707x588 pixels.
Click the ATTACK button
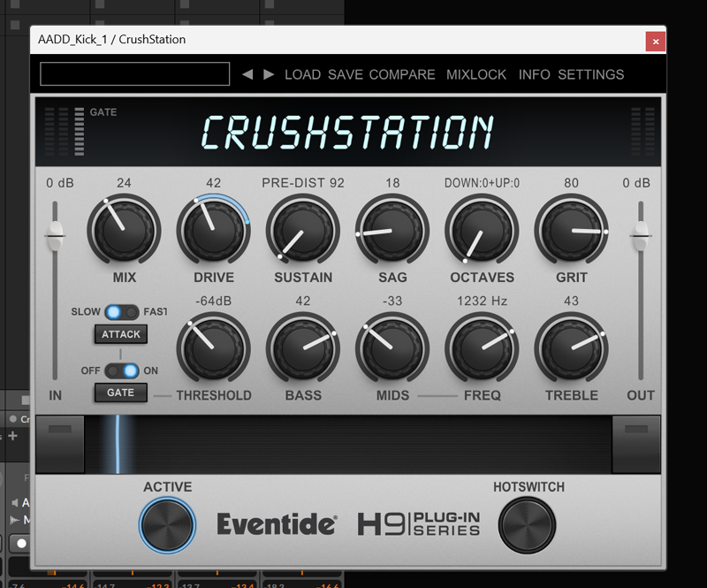coord(121,334)
